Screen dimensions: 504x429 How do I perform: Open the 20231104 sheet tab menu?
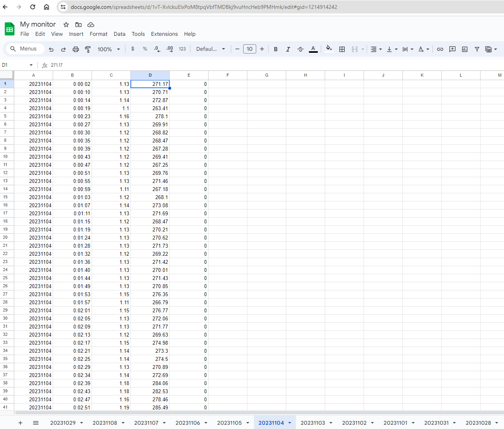click(289, 422)
